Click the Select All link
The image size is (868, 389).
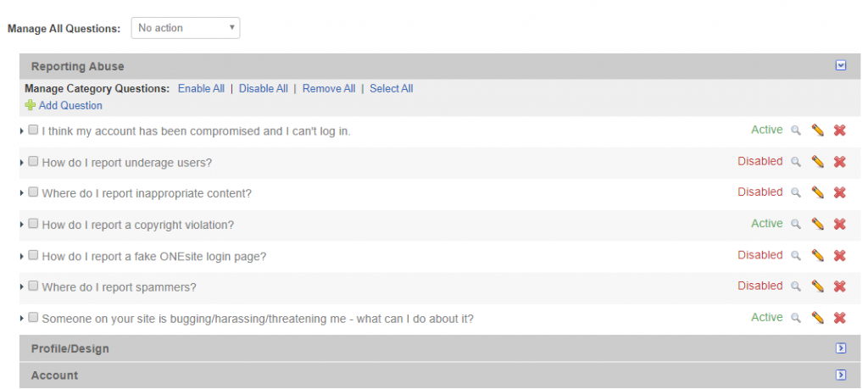(392, 88)
